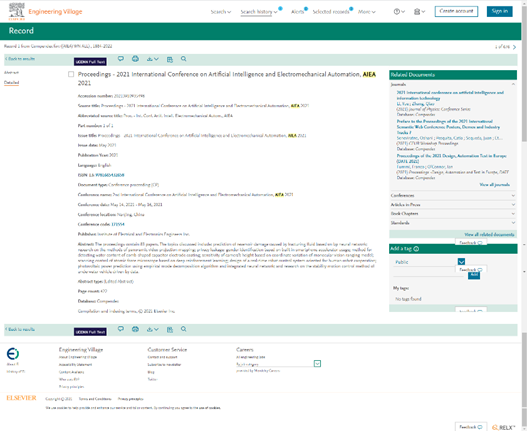Screen dimensions: 527x431
Task: Click the Create account button
Action: (456, 11)
